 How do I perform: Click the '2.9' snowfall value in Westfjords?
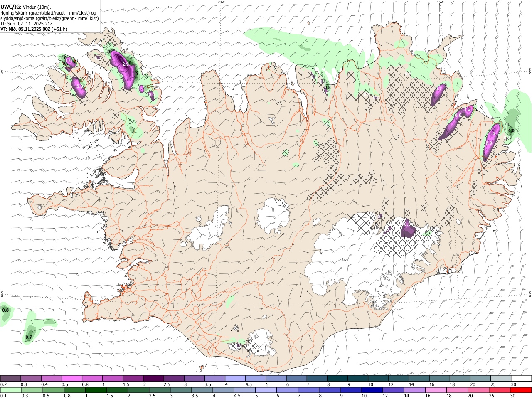click(x=126, y=64)
